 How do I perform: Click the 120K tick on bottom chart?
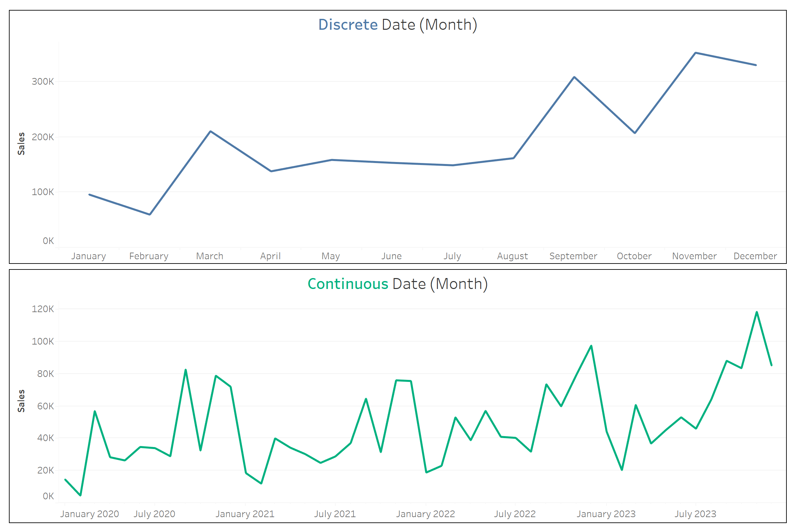(43, 309)
